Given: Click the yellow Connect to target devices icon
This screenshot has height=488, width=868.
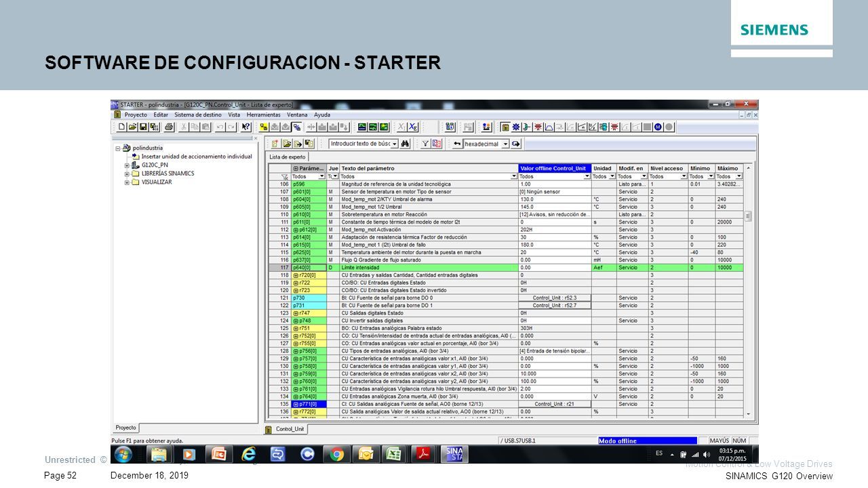Looking at the screenshot, I should coord(263,127).
